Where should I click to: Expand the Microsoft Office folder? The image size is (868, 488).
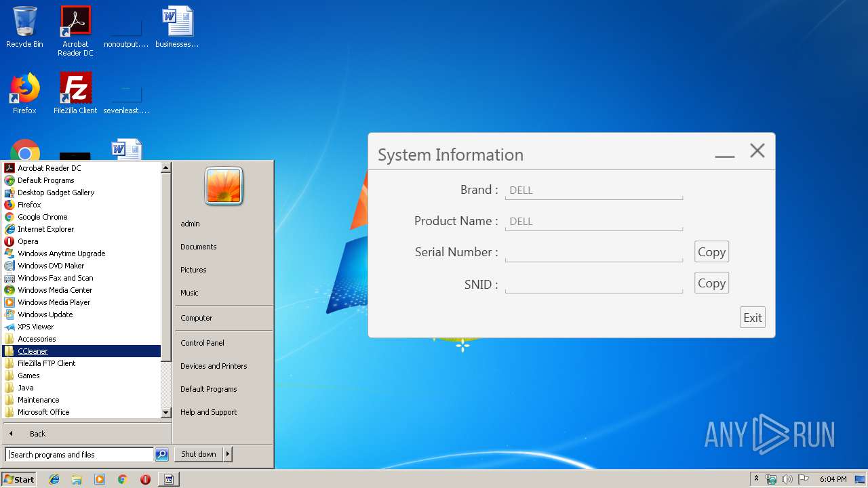pos(81,412)
